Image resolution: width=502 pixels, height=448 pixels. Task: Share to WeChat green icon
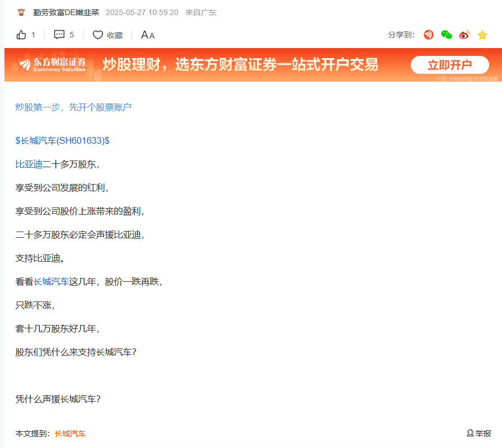[446, 35]
